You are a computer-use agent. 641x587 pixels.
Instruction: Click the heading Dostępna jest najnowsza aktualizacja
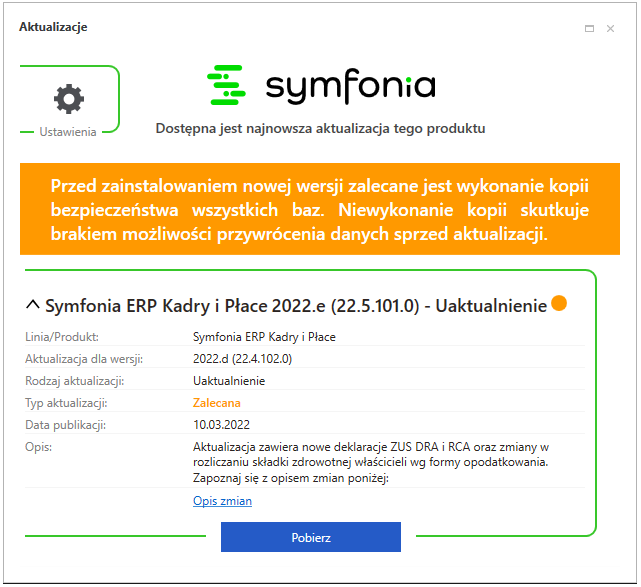[320, 128]
